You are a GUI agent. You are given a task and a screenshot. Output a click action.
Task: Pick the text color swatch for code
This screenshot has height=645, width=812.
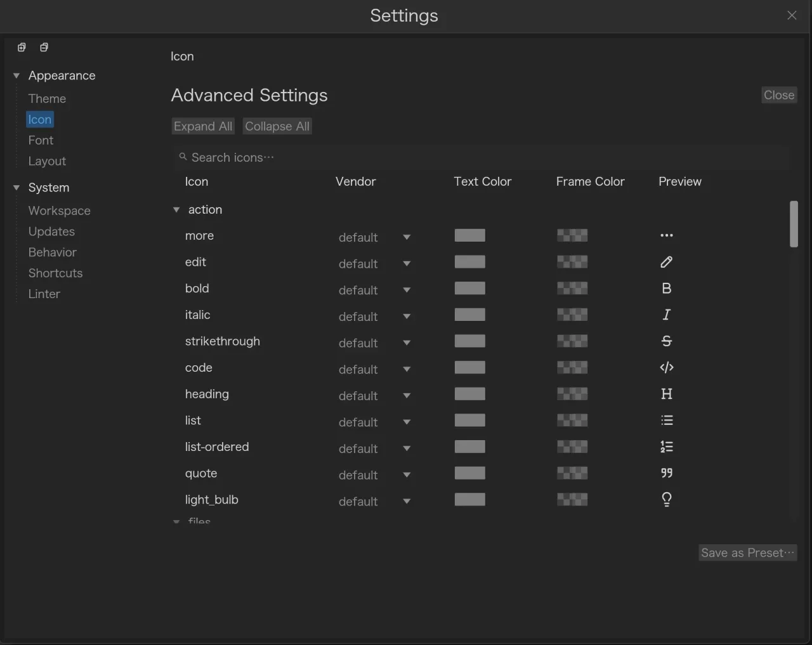[x=470, y=368]
